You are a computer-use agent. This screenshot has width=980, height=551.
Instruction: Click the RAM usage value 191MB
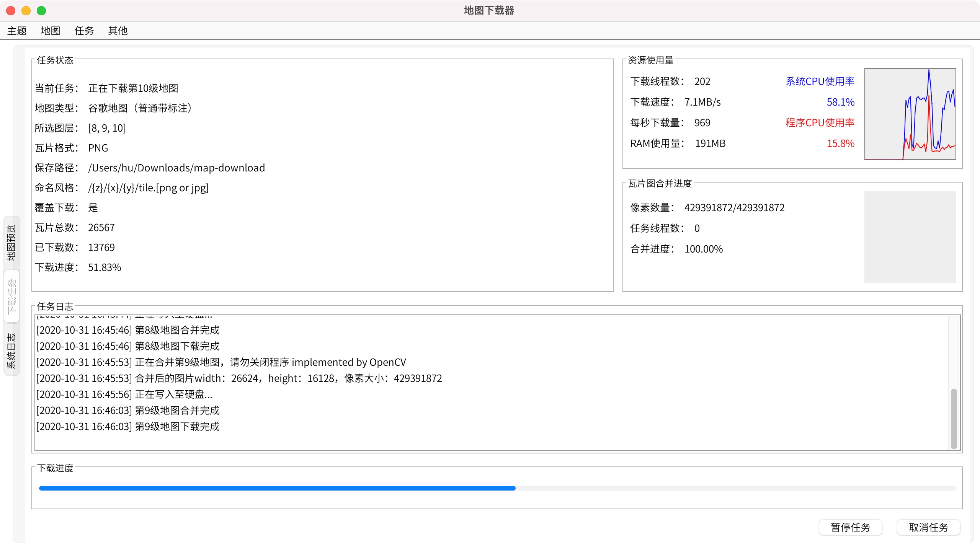[x=710, y=143]
